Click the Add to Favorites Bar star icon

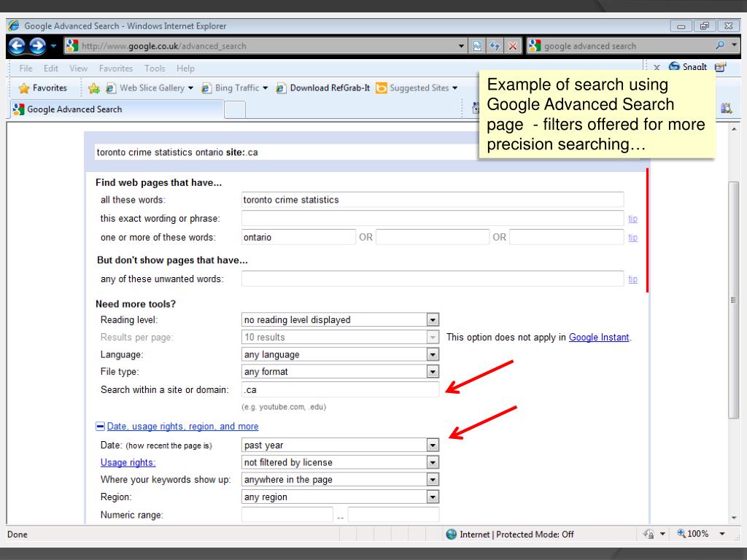click(x=94, y=88)
